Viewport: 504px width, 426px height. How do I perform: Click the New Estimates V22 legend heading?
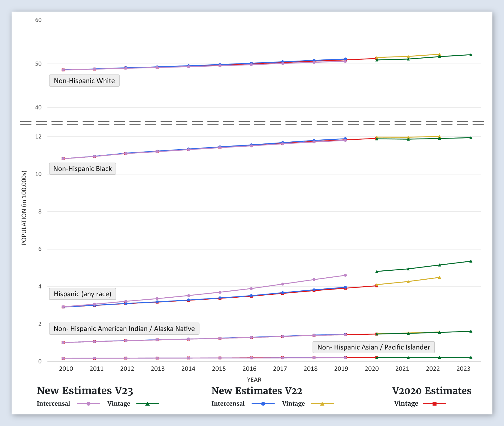[x=257, y=391]
